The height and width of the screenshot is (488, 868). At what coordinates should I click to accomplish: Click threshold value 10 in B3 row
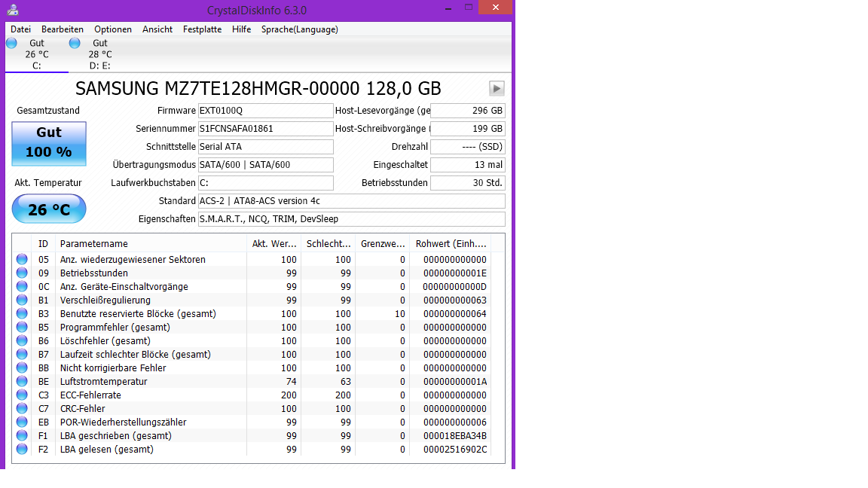pos(399,314)
